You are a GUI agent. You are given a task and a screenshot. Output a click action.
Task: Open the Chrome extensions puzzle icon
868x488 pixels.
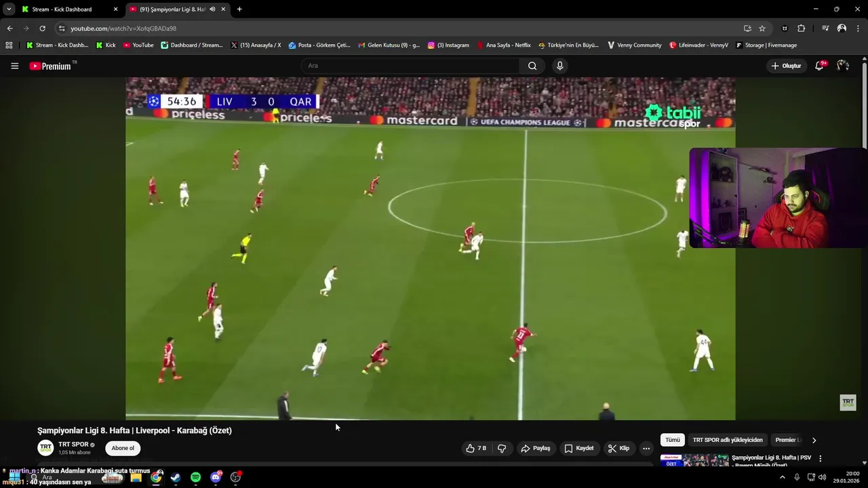click(x=801, y=28)
